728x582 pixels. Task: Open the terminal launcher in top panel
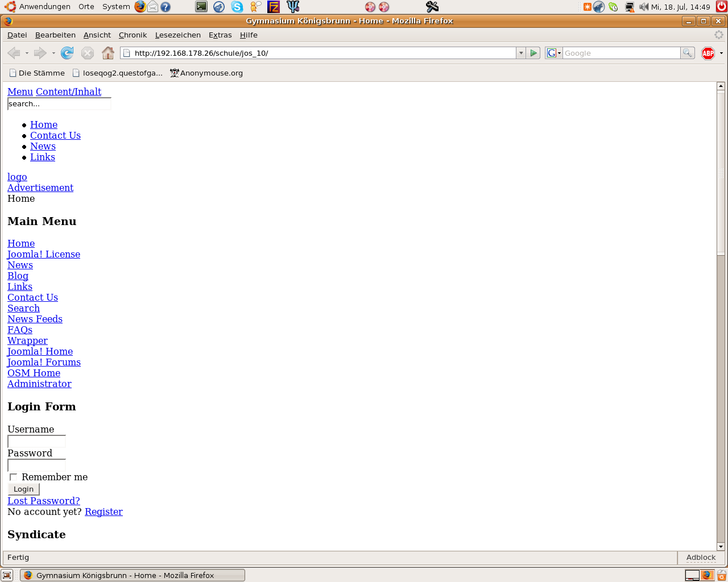[x=201, y=7]
